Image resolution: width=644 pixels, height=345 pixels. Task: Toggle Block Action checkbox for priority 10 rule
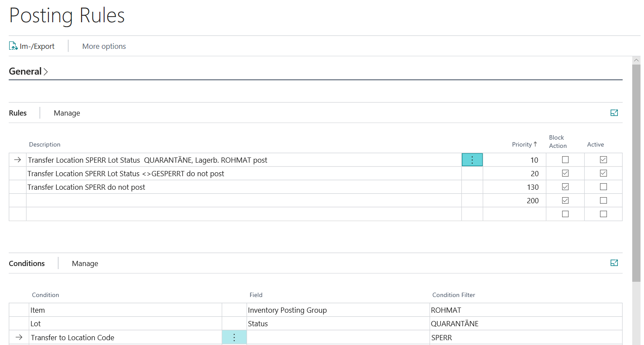coord(565,160)
